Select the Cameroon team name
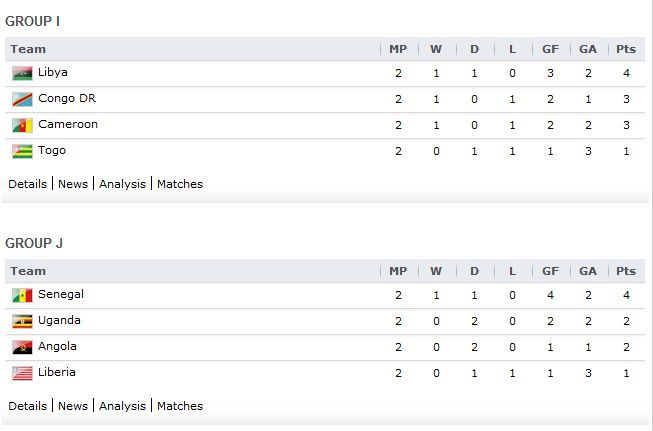This screenshot has height=431, width=653. (x=68, y=124)
